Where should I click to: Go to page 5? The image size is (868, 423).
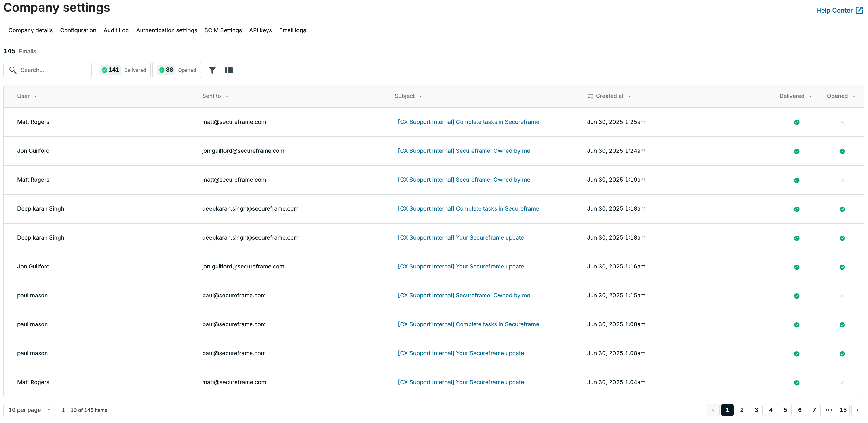click(x=785, y=410)
